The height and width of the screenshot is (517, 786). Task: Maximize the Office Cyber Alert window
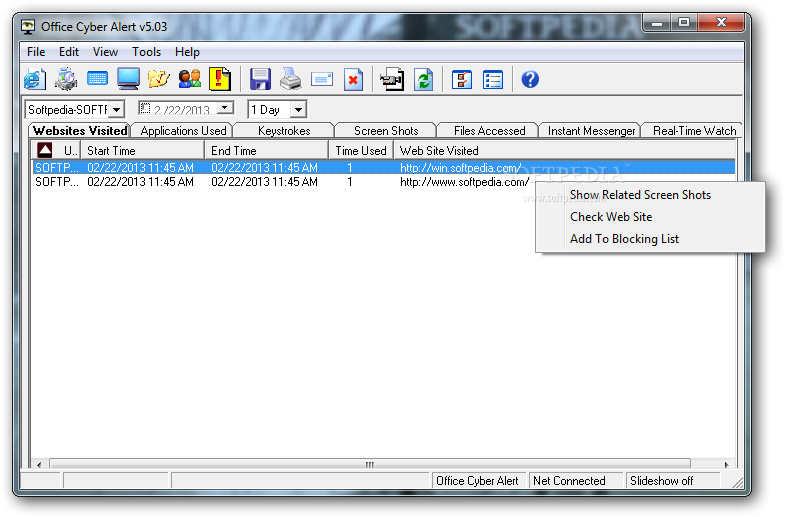[x=684, y=23]
